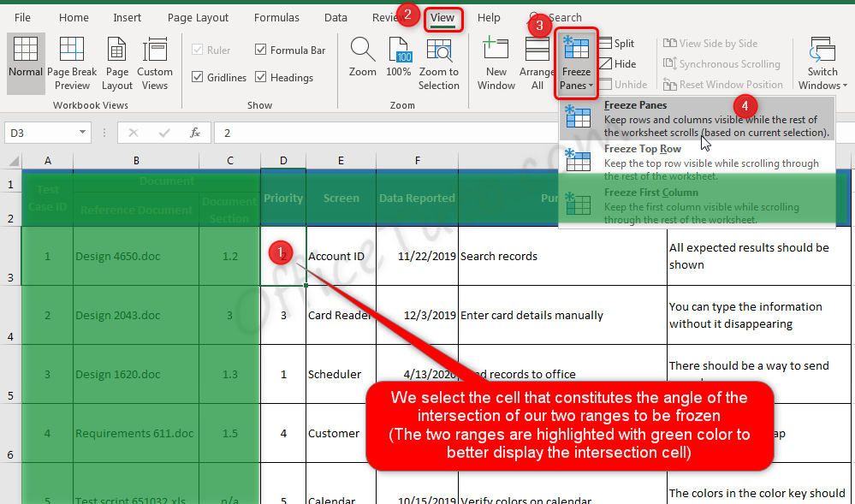Zoom to Selection
The width and height of the screenshot is (855, 504).
pyautogui.click(x=439, y=60)
